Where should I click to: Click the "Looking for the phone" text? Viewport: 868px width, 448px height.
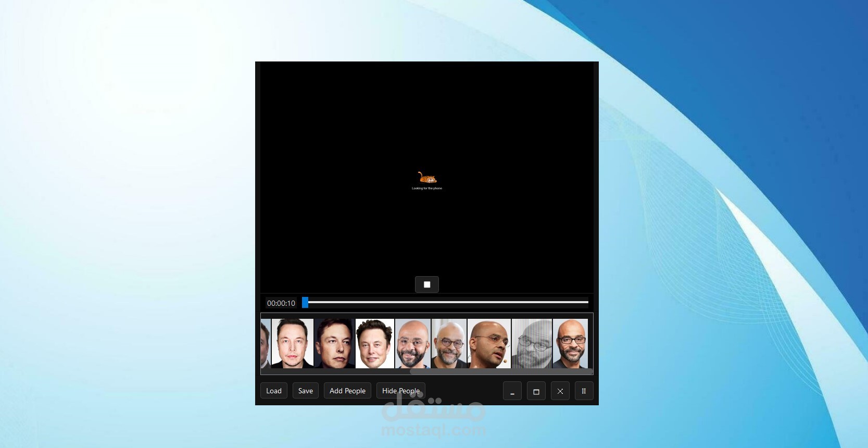427,189
